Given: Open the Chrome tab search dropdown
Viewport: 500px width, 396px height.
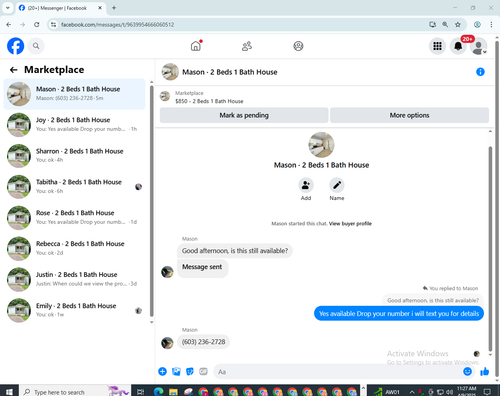Looking at the screenshot, I should click(x=7, y=8).
